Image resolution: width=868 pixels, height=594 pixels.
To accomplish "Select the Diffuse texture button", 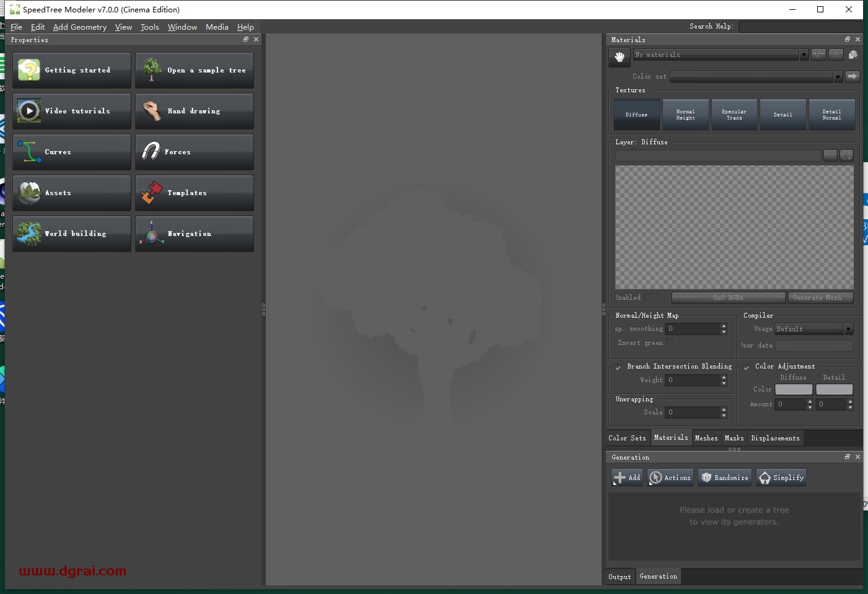I will (x=636, y=115).
